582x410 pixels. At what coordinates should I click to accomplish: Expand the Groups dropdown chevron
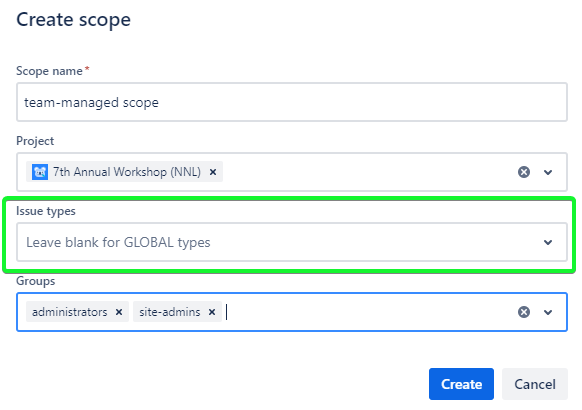(548, 312)
